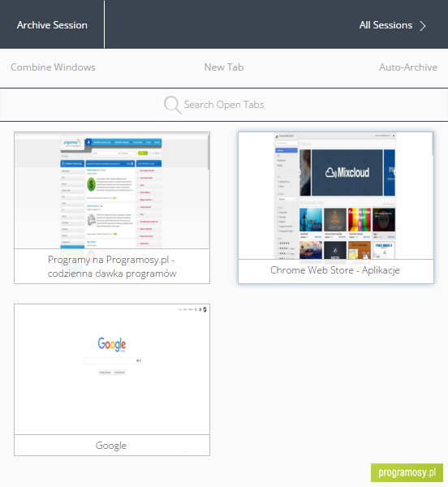Click the Programy na Programosy.pl title caption
The height and width of the screenshot is (487, 448).
point(112,266)
